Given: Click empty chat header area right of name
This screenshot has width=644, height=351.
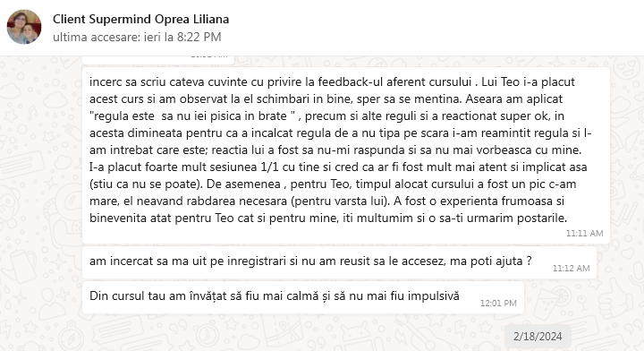Looking at the screenshot, I should pyautogui.click(x=436, y=27).
